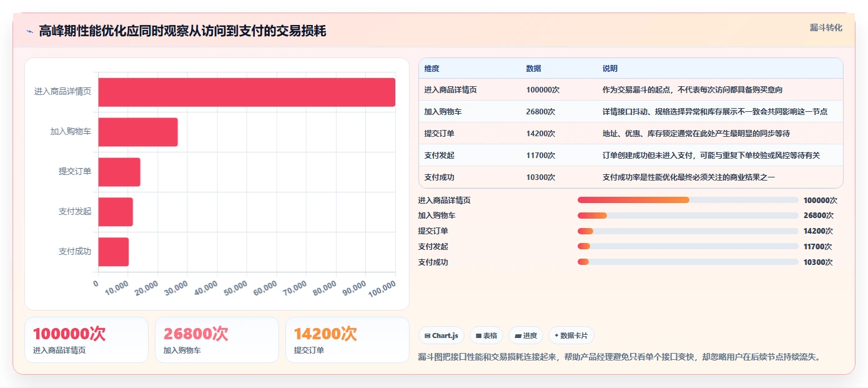The height and width of the screenshot is (388, 868).
Task: Select the 进度 chip
Action: (526, 336)
